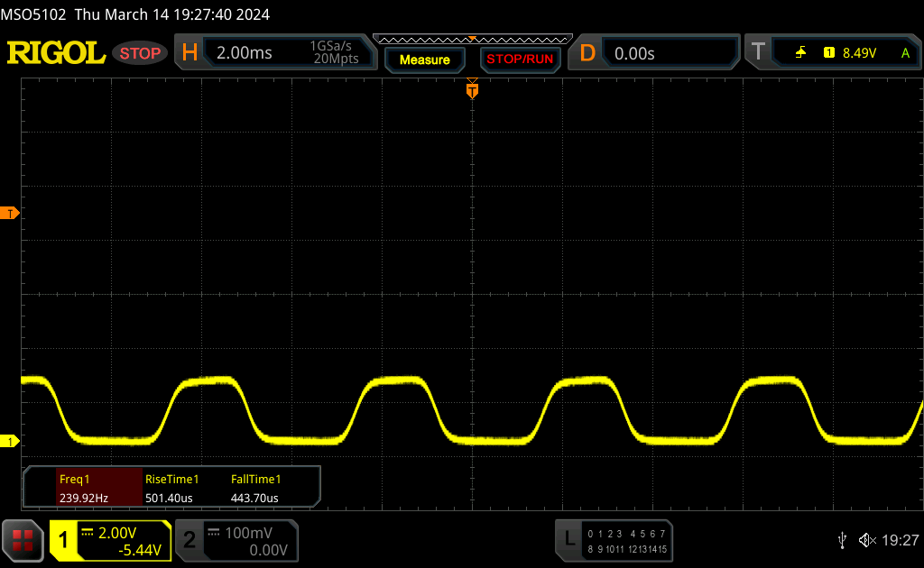Viewport: 924px width, 568px height.
Task: Toggle digital channels 8 9 10 11 group
Action: pos(605,549)
